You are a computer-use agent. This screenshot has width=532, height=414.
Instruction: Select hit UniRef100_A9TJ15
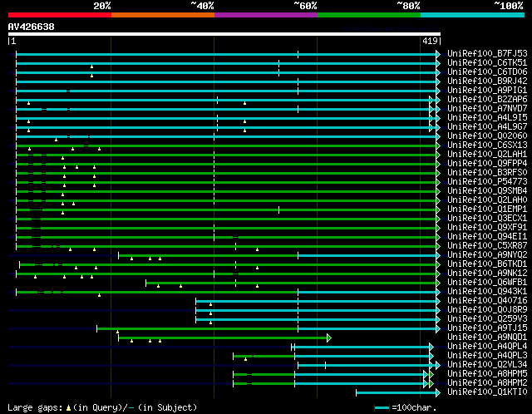(487, 328)
